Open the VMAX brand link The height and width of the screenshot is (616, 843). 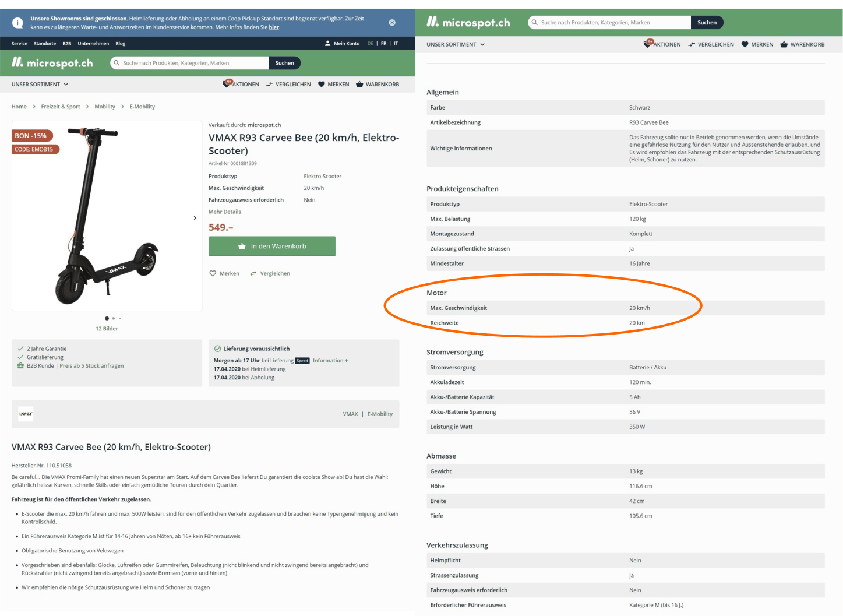pos(351,414)
